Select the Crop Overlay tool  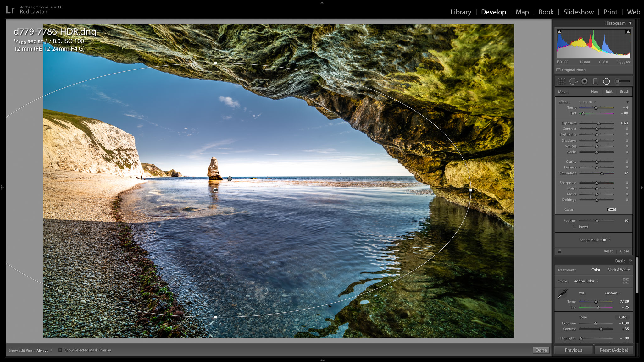[561, 81]
